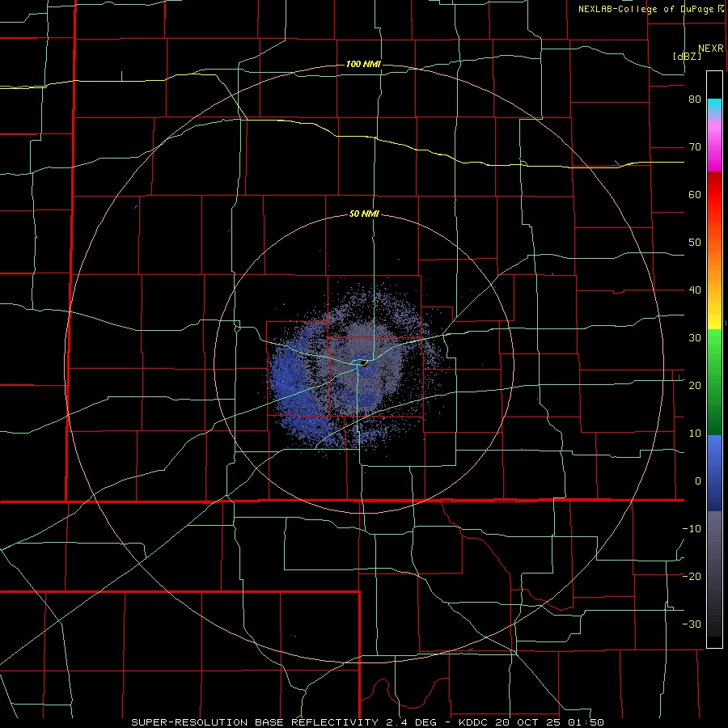Screen dimensions: 728x728
Task: Click the 10 value on the dBZ scale
Action: click(695, 434)
